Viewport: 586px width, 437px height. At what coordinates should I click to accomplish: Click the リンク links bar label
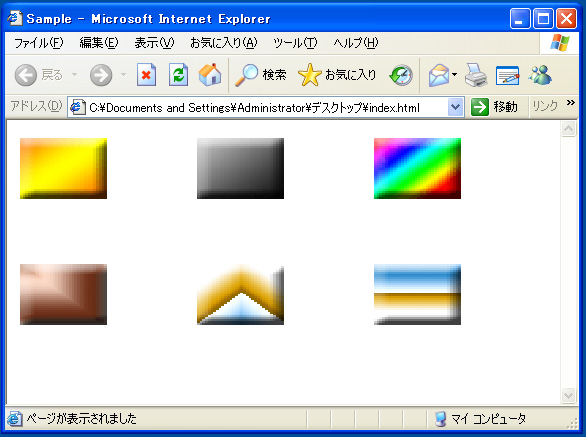[545, 107]
